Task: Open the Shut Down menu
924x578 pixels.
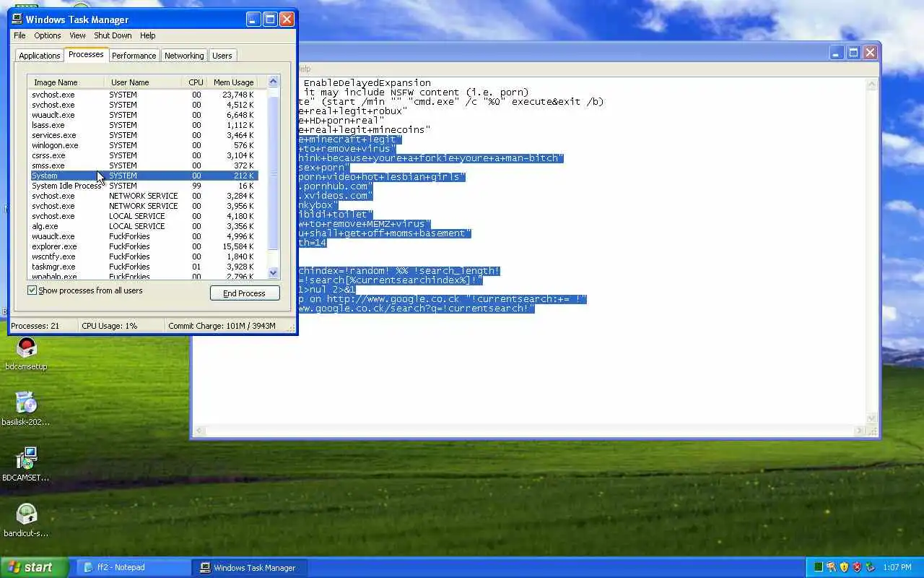Action: [113, 35]
